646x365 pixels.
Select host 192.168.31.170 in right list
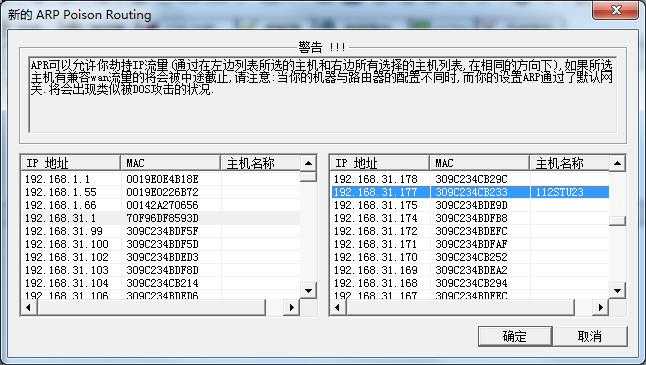pyautogui.click(x=470, y=257)
